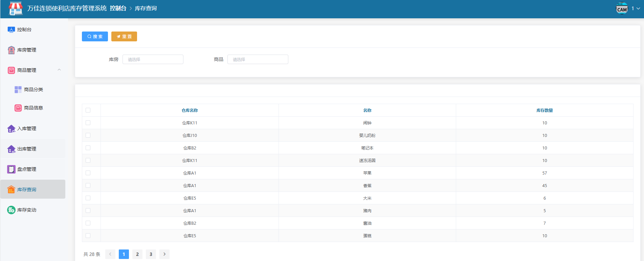644x261 pixels.
Task: Click the 仓库名称 column header
Action: [x=190, y=110]
